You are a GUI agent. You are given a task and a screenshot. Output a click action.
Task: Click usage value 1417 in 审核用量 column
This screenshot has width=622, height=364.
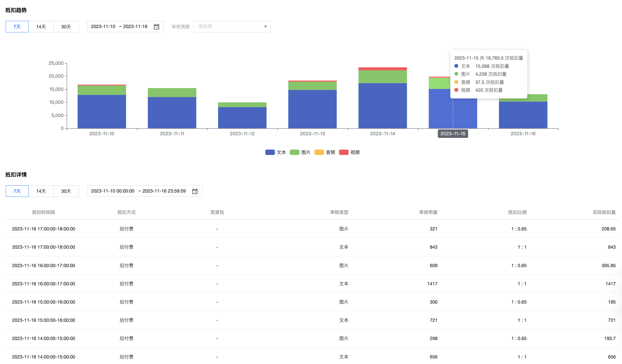tap(432, 284)
